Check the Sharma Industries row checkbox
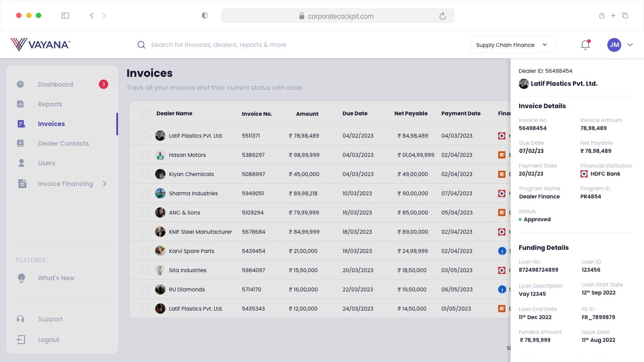This screenshot has height=362, width=644. [146, 194]
